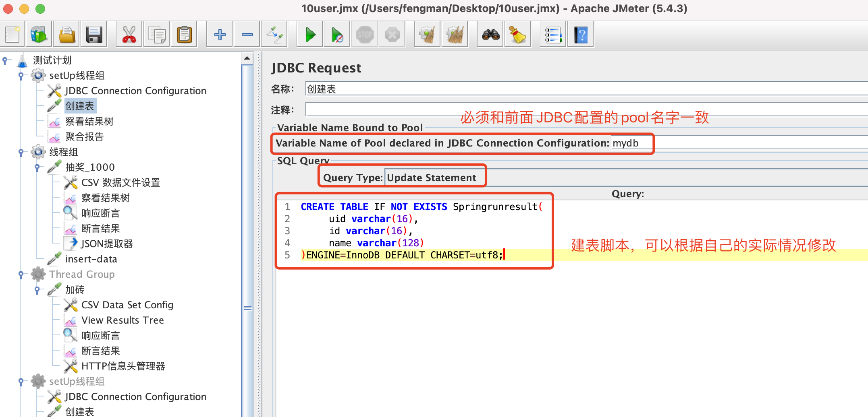
Task: Select bottom JDBC Connection Configuration node
Action: coord(135,397)
